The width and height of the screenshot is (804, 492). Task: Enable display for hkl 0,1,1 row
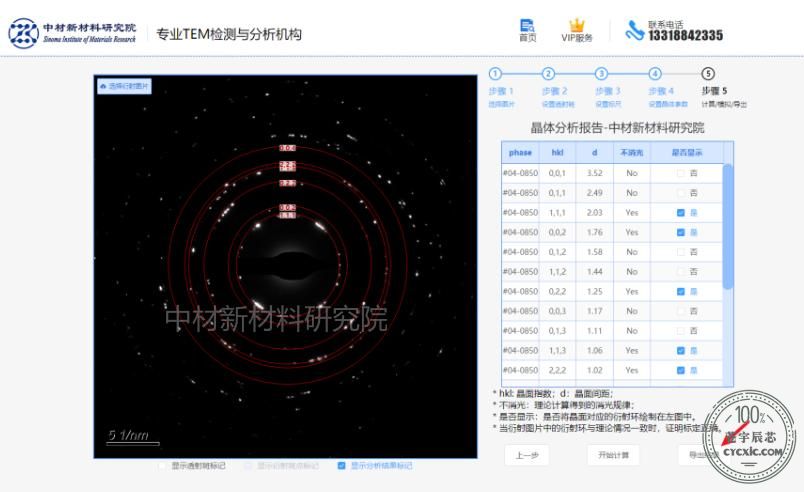[680, 193]
